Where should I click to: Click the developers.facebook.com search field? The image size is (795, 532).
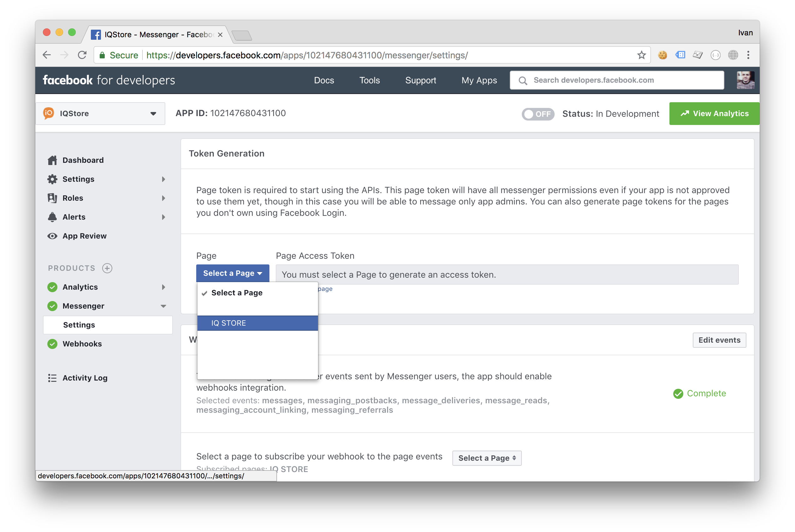617,80
